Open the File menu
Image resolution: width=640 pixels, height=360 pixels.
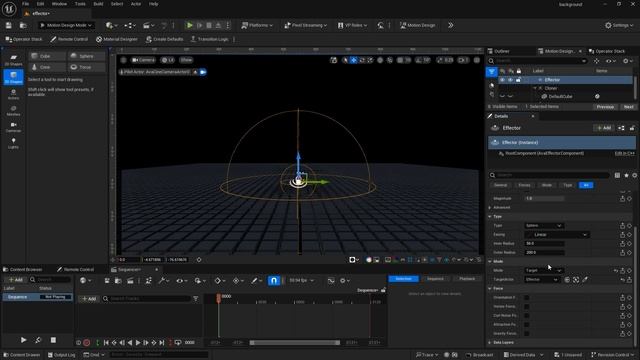point(25,4)
